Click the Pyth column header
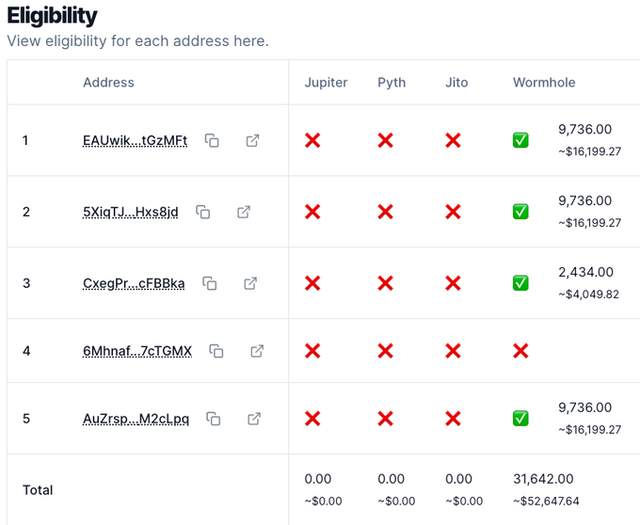The width and height of the screenshot is (640, 525). tap(391, 82)
